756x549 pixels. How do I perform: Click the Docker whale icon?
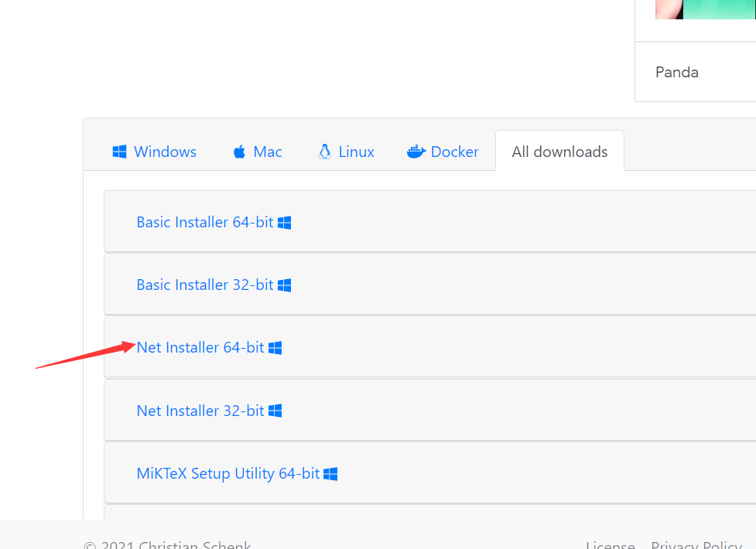[x=416, y=152]
